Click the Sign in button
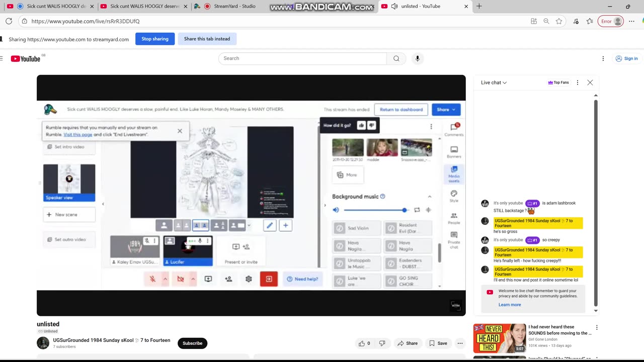The width and height of the screenshot is (644, 362). pyautogui.click(x=626, y=58)
